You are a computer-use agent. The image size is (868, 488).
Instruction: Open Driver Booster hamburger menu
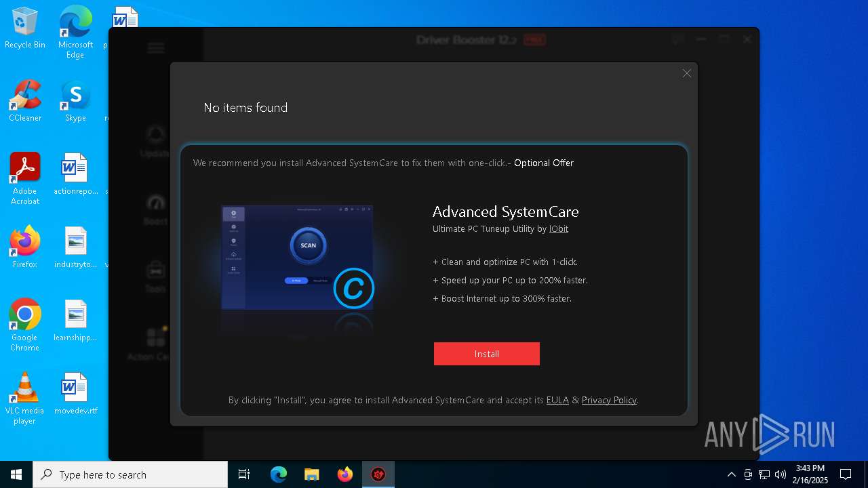156,47
